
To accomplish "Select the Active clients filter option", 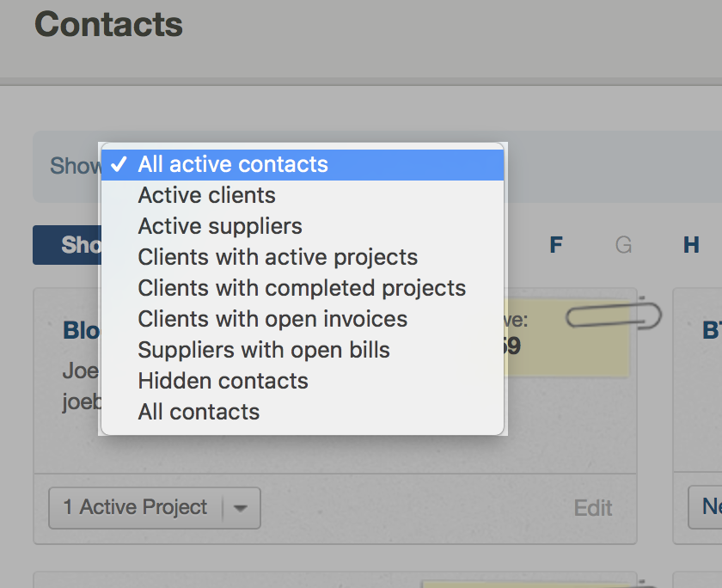I will click(x=206, y=195).
